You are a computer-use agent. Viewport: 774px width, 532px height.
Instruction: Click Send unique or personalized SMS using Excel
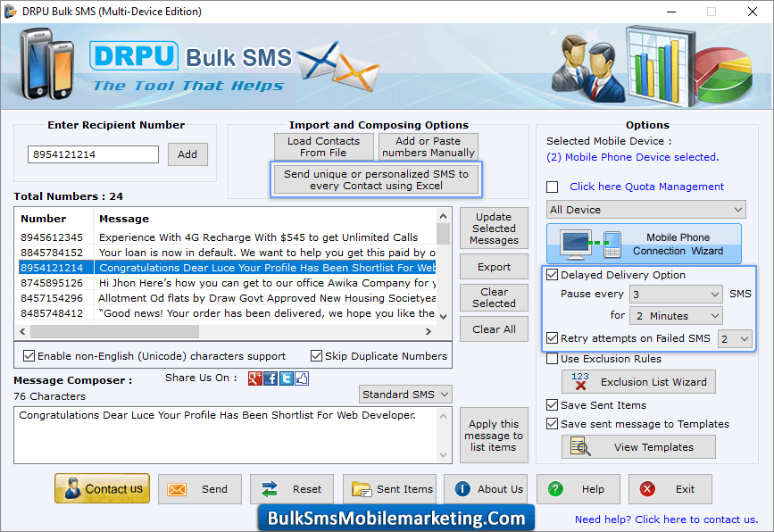tap(376, 179)
